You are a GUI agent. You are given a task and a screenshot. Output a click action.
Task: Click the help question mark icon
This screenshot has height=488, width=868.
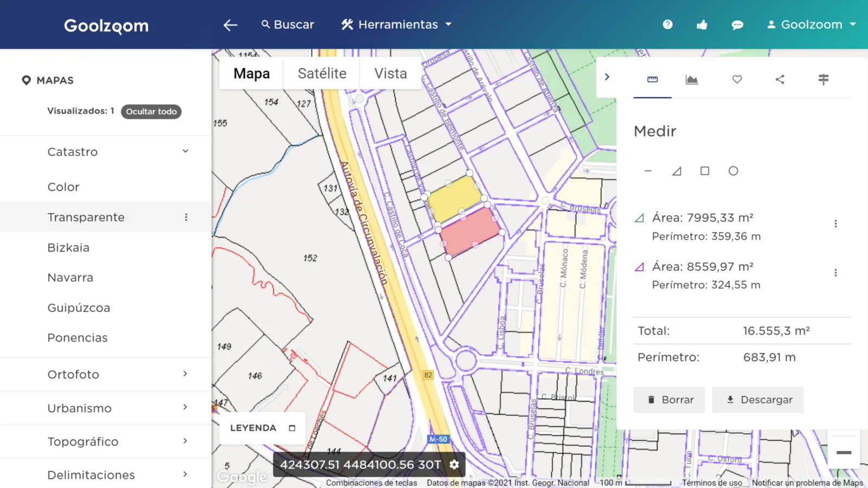(x=668, y=24)
